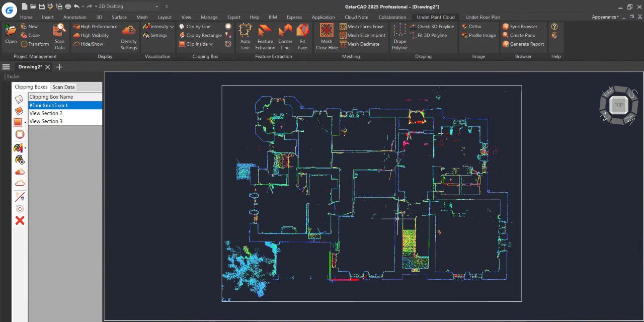Select the Feature Extraction tool
This screenshot has height=322, width=644.
pyautogui.click(x=265, y=37)
